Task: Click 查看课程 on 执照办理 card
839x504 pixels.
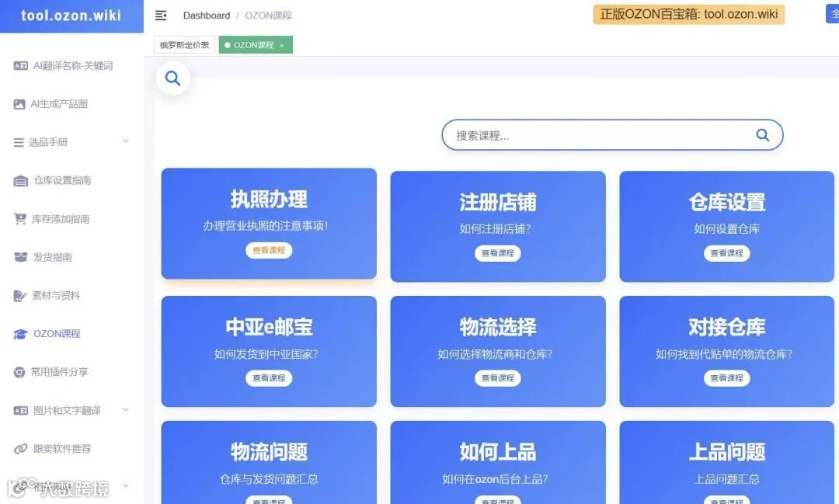Action: (269, 250)
